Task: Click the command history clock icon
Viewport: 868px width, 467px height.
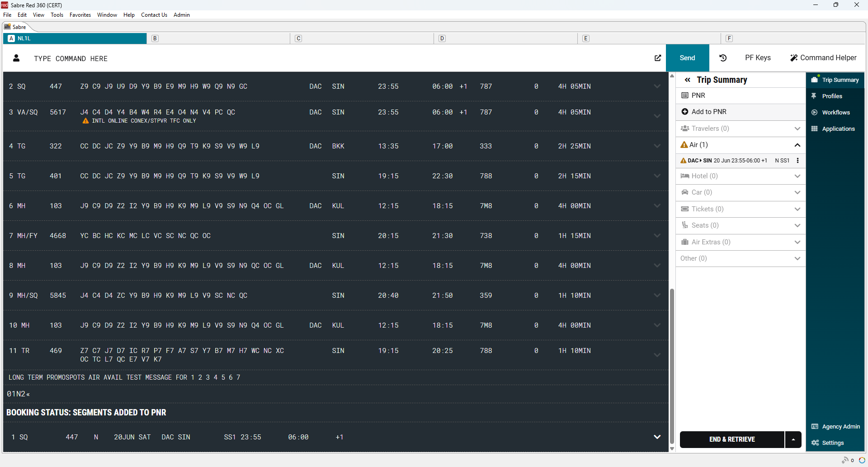Action: point(723,58)
